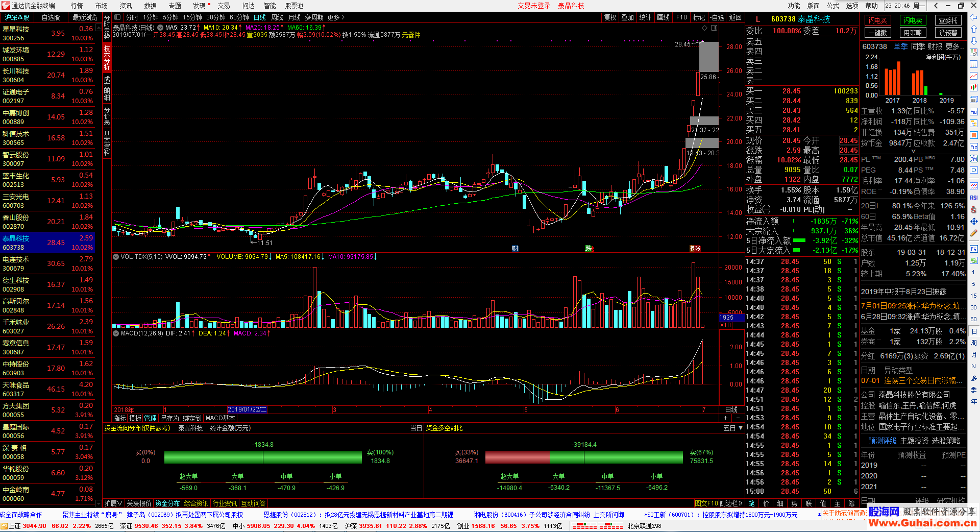Viewport: 980px width, 532px height.
Task: Click the blue left-arrow back icon in right sidebar
Action: (x=974, y=17)
